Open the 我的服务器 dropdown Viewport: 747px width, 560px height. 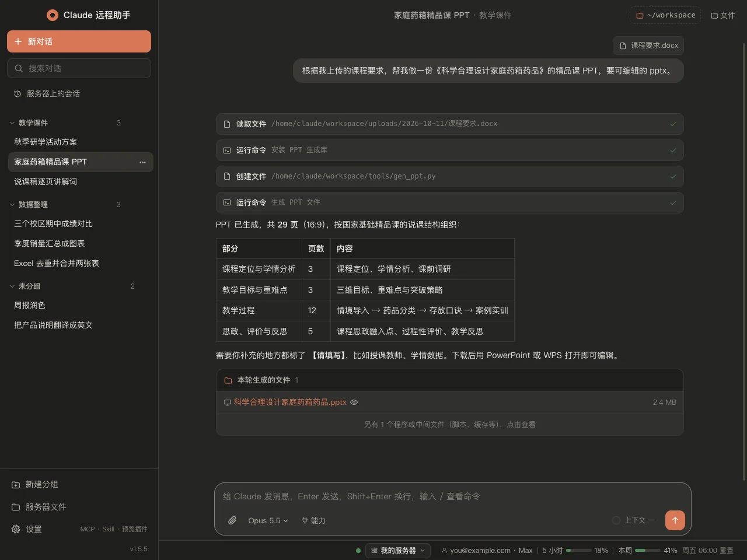(x=398, y=550)
